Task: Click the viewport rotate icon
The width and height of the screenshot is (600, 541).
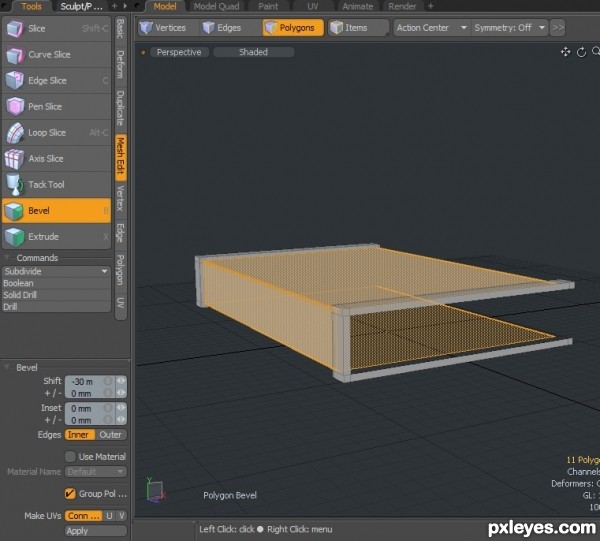Action: pos(581,52)
